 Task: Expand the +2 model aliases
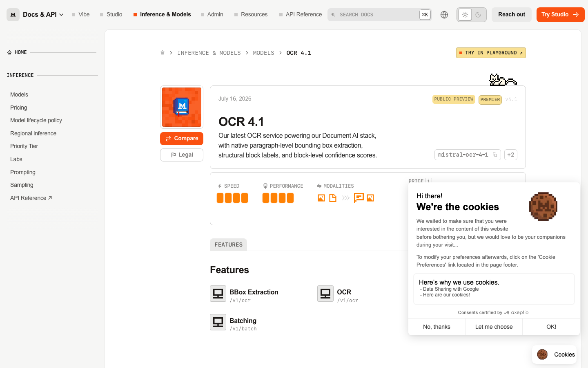511,155
